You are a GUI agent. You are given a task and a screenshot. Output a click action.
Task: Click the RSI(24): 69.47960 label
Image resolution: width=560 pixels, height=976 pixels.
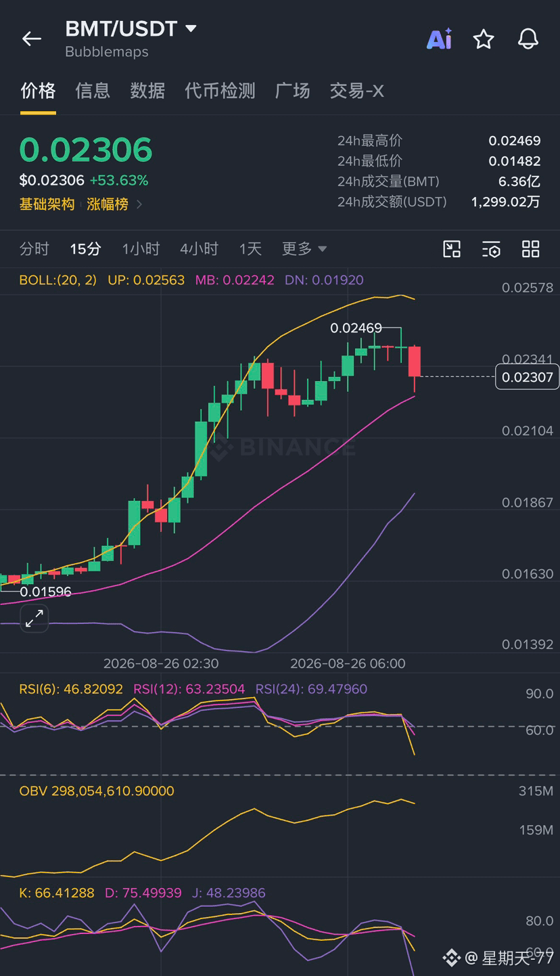click(311, 689)
